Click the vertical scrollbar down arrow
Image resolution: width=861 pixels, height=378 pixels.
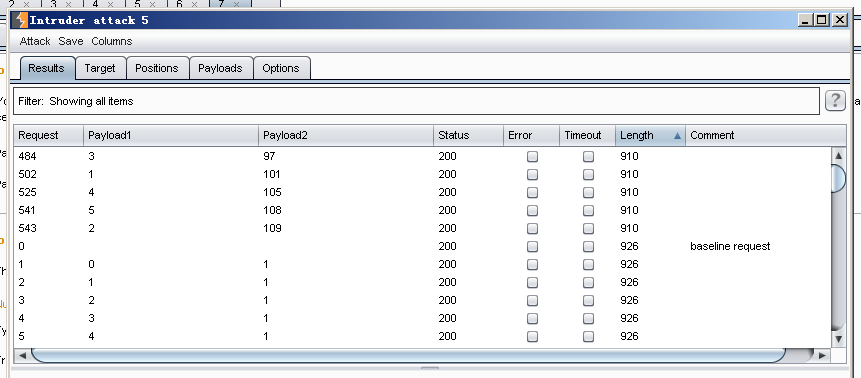click(838, 340)
